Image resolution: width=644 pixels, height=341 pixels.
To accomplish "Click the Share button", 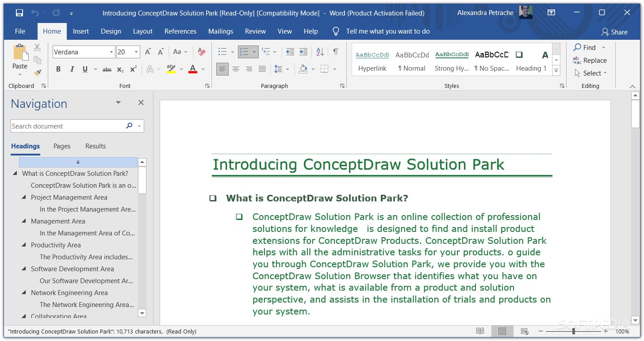I will (x=614, y=32).
